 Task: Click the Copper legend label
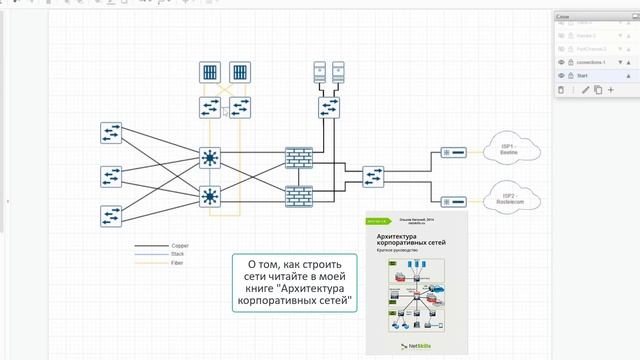(x=180, y=246)
